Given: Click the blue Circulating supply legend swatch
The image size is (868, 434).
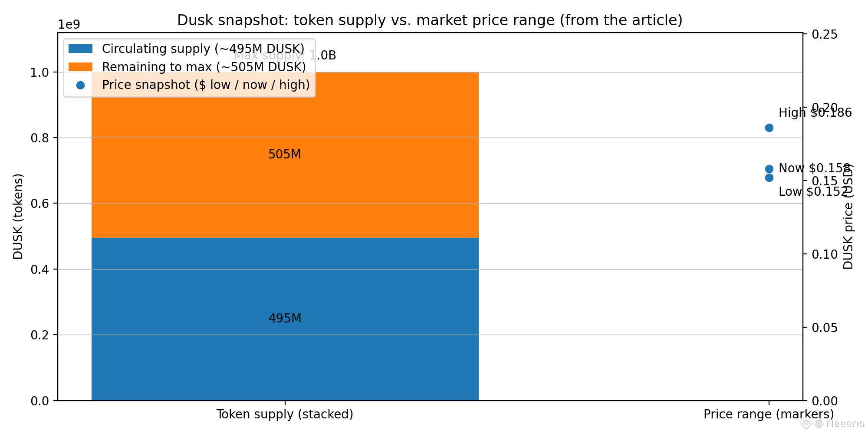Looking at the screenshot, I should [x=80, y=49].
